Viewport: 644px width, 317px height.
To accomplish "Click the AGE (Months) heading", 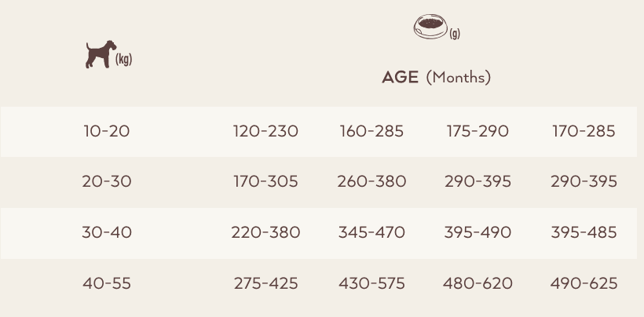I will pyautogui.click(x=436, y=78).
